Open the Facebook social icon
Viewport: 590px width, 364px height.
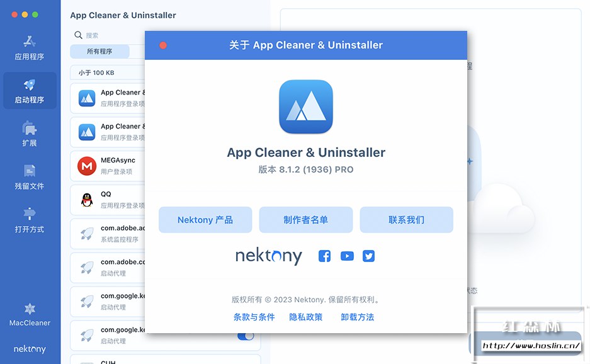[324, 256]
